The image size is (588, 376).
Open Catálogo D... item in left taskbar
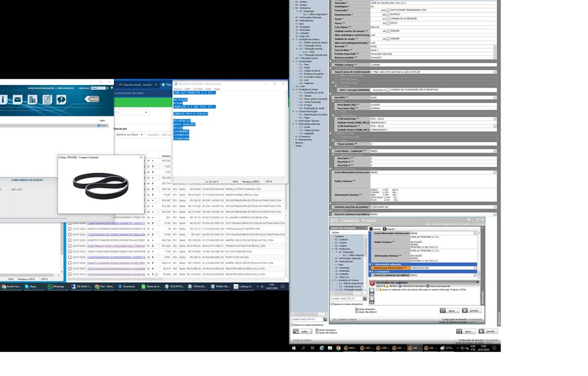(x=243, y=287)
